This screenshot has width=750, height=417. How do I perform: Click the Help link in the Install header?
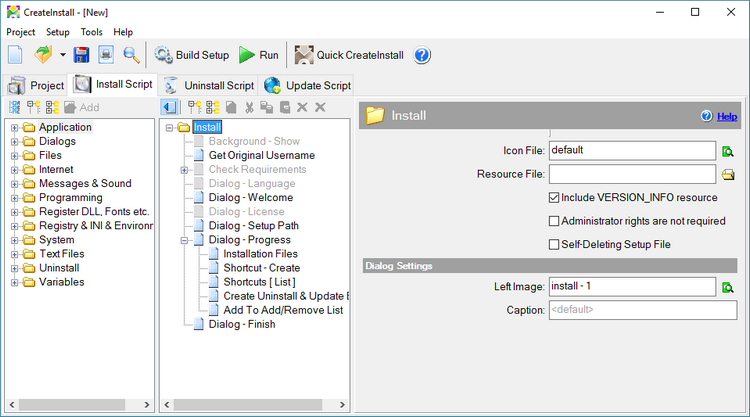[727, 116]
